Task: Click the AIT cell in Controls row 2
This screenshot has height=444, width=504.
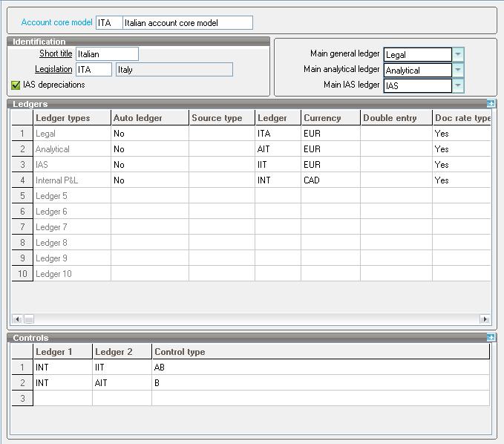Action: pos(122,382)
